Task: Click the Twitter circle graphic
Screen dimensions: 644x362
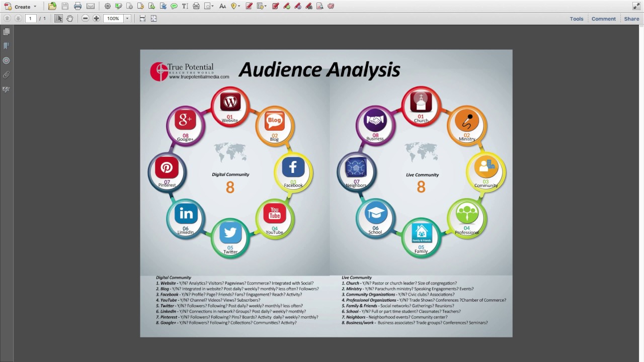Action: coord(230,237)
